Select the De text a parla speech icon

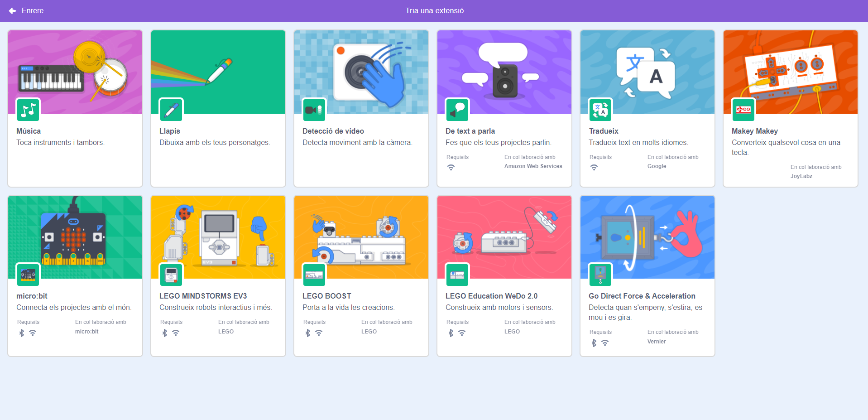(457, 110)
